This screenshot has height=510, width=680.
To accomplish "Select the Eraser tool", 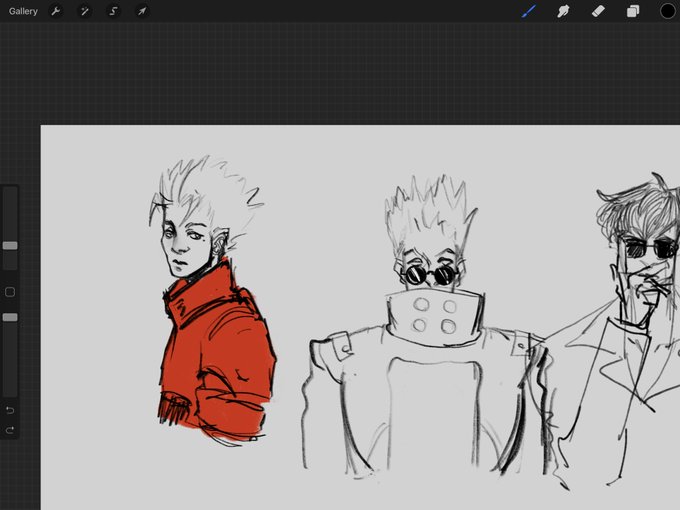I will 598,11.
